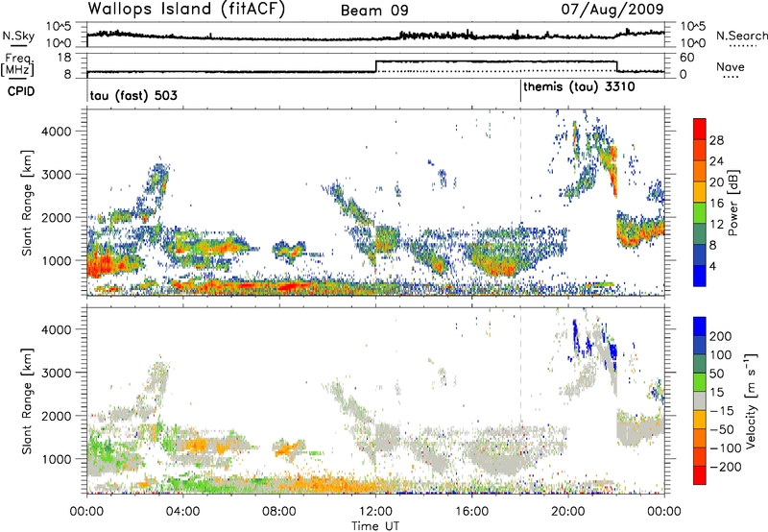The width and height of the screenshot is (768, 532).
Task: Click the 'Wallops Island (fitACF)' title
Action: point(185,9)
